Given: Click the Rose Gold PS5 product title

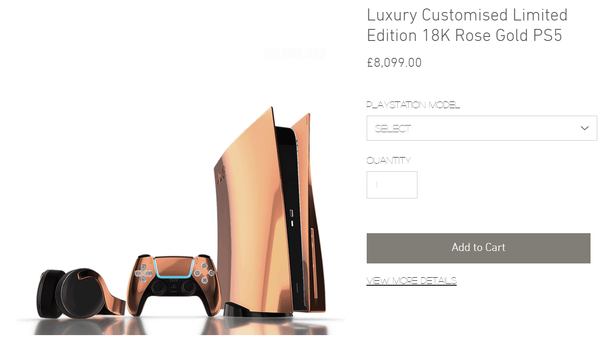Looking at the screenshot, I should [467, 25].
